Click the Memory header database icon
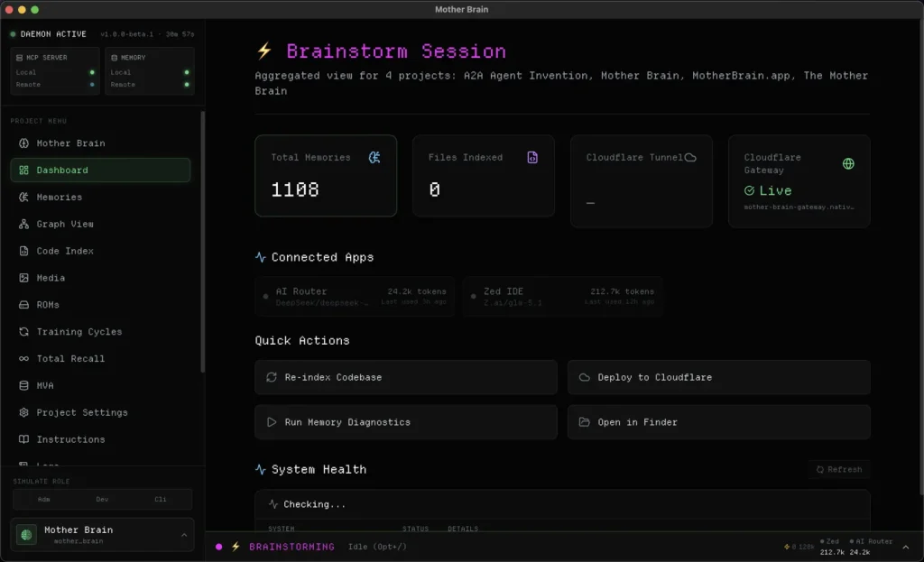The width and height of the screenshot is (924, 562). point(115,58)
